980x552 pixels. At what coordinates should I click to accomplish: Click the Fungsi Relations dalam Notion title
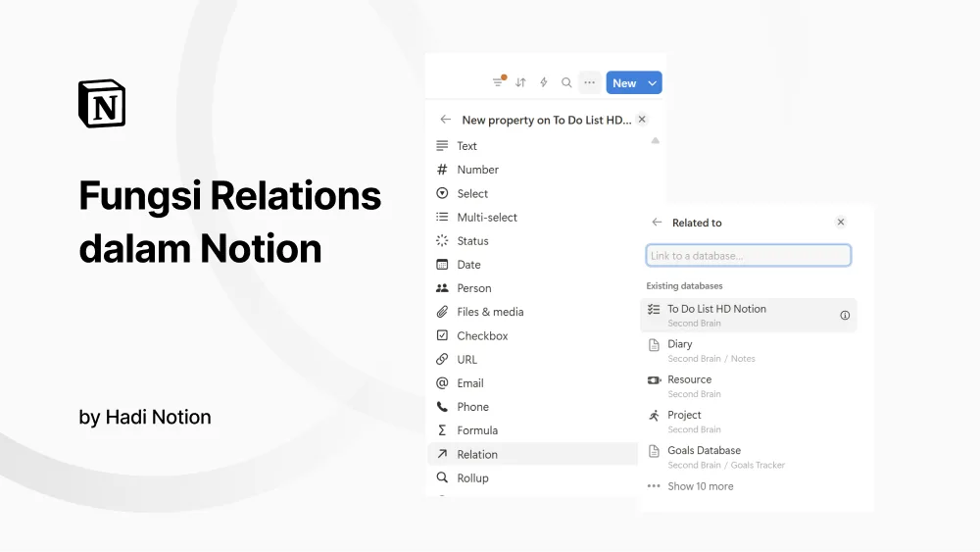click(230, 222)
